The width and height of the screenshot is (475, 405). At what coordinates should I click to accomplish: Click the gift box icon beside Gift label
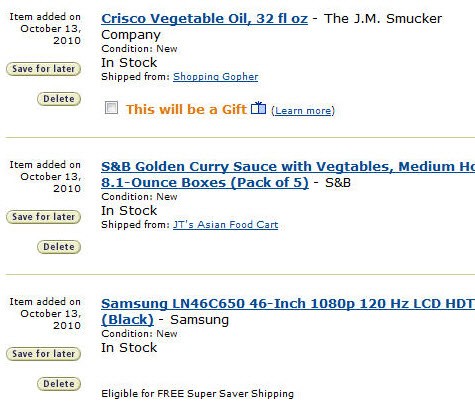coord(258,108)
